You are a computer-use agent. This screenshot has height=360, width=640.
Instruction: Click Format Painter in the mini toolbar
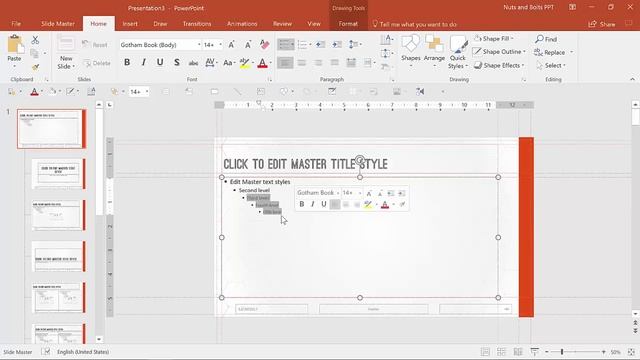pos(402,204)
